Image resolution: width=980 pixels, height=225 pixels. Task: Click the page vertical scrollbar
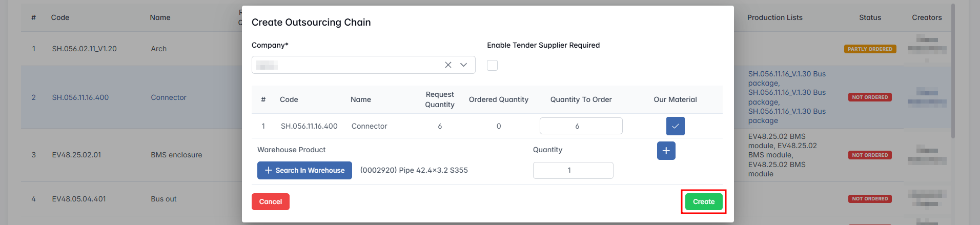(x=953, y=72)
